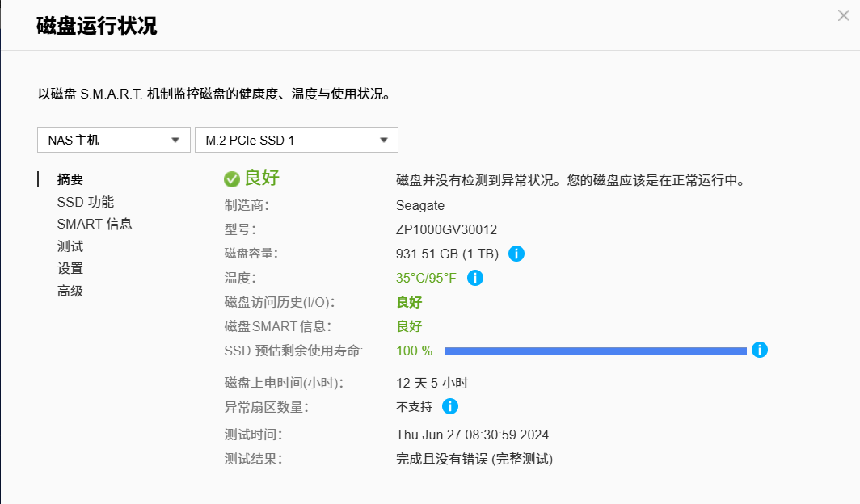Open the info icon for SSD 预估剩余使用寿命
860x504 pixels.
758,350
